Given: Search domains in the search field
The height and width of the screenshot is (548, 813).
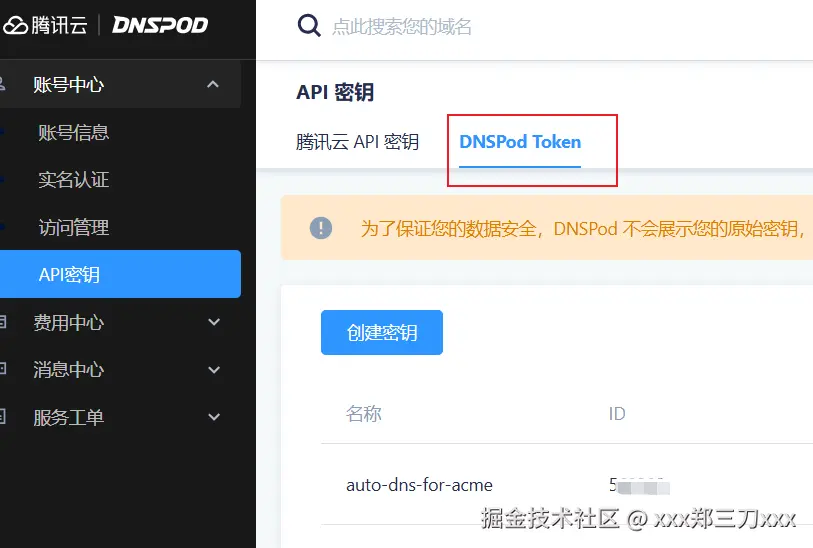Looking at the screenshot, I should click(402, 26).
